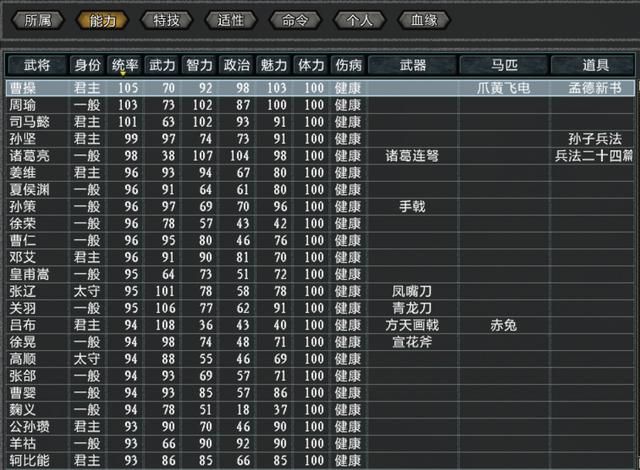Open the 命令 tab
The width and height of the screenshot is (640, 470).
pyautogui.click(x=295, y=20)
